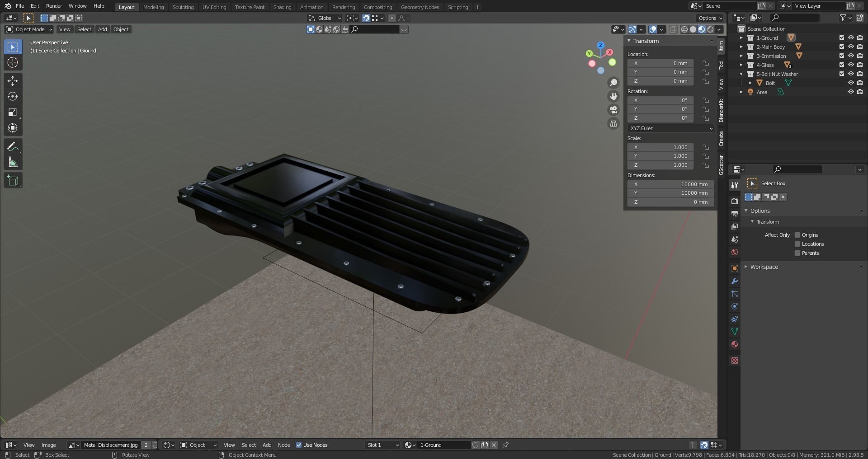Hide the 2-Main Body collection in viewport
The width and height of the screenshot is (868, 459).
tap(851, 47)
